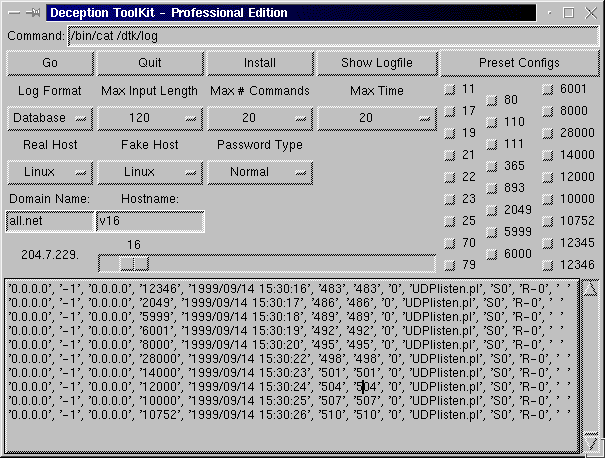605x458 pixels.
Task: Click the log line for port 8000
Action: (x=286, y=344)
